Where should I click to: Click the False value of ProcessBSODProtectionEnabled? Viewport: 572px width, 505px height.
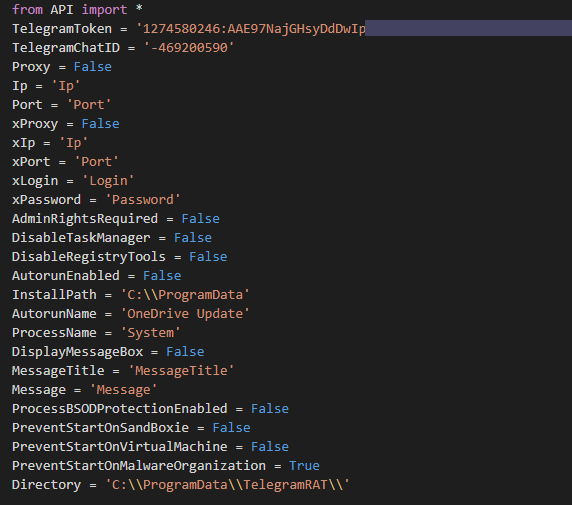pyautogui.click(x=270, y=408)
